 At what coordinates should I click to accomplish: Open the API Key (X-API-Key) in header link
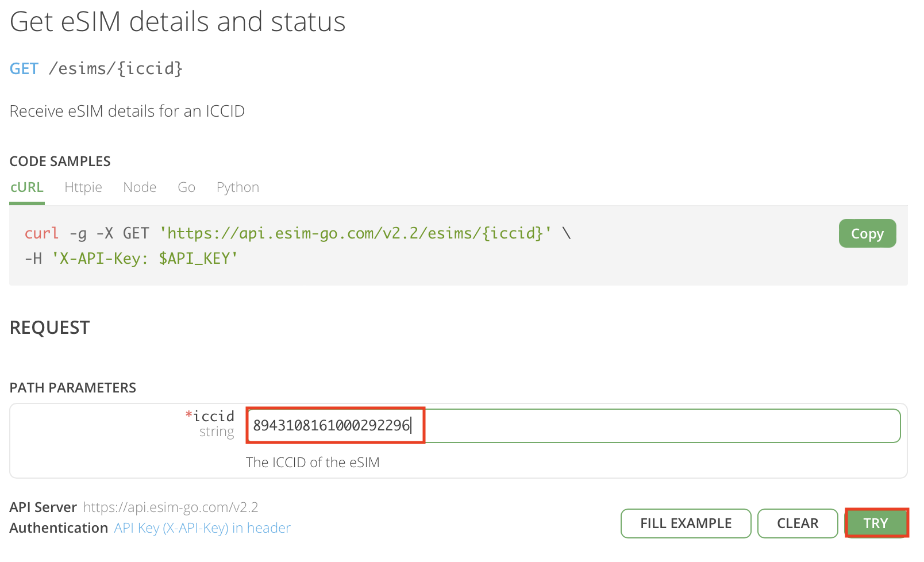(202, 528)
